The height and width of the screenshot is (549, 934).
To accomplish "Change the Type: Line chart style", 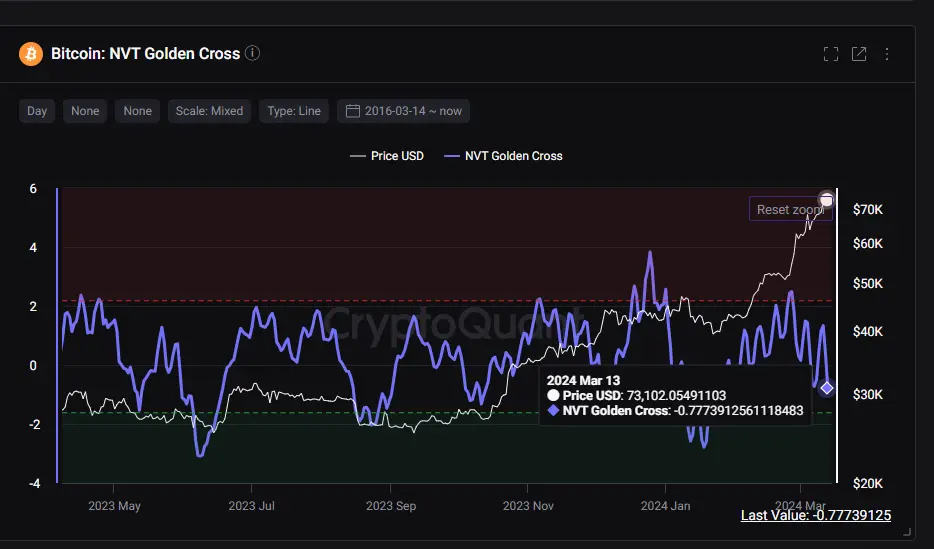I will coord(294,111).
